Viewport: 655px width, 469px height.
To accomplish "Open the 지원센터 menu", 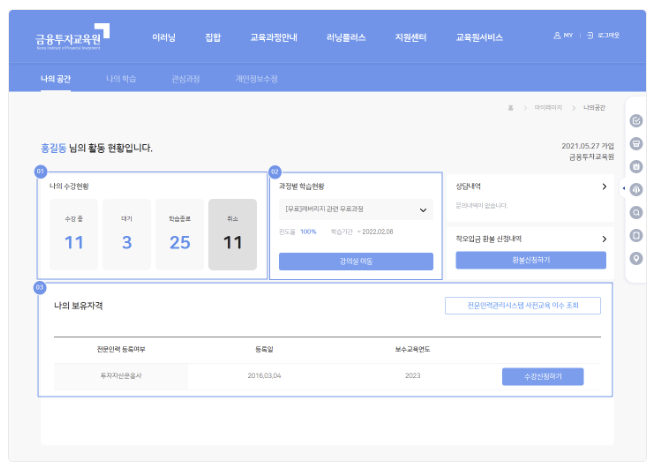I will 411,38.
